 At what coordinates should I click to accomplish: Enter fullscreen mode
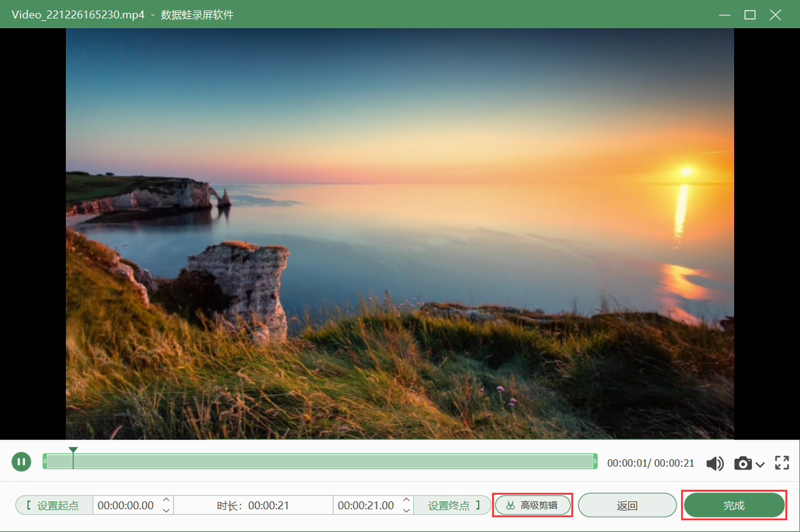[782, 463]
